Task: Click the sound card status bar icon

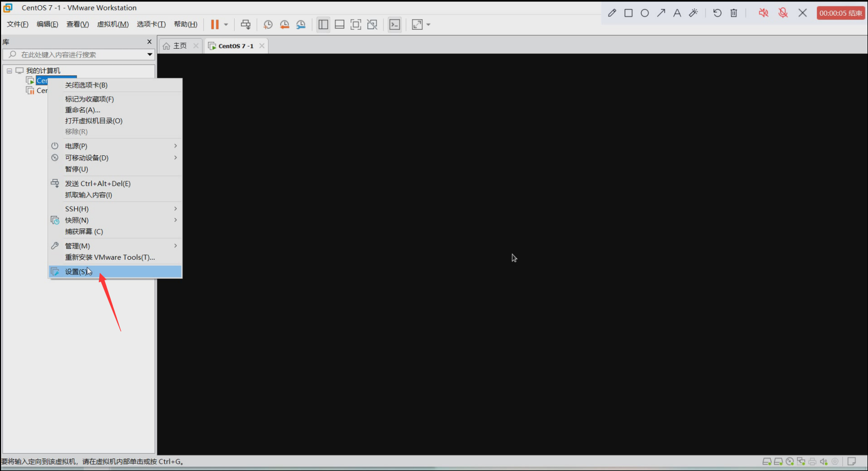Action: click(824, 462)
